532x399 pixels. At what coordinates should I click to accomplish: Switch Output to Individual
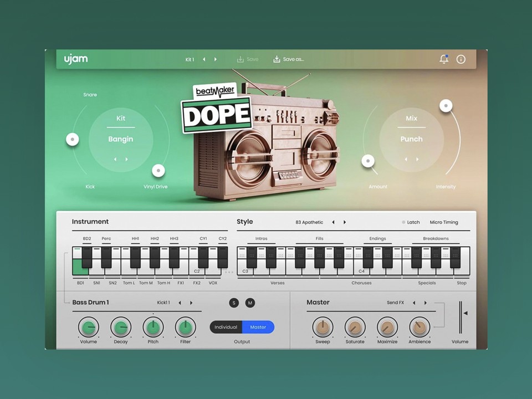pos(226,327)
